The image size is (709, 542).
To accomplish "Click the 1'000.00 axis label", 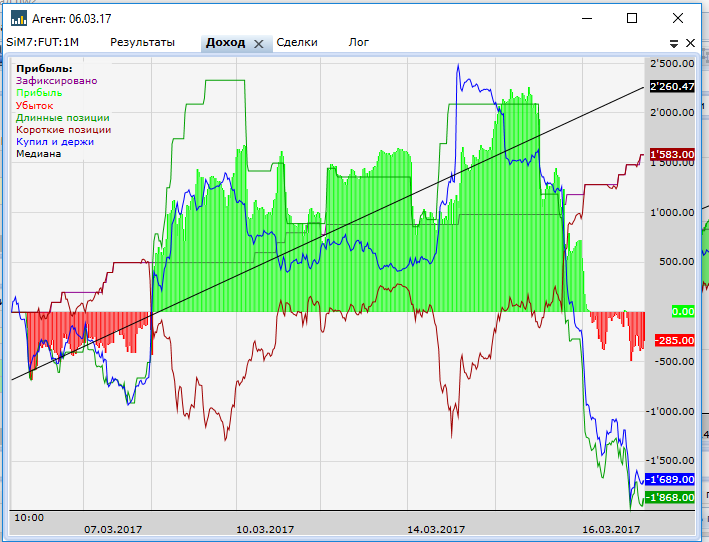I will click(672, 212).
